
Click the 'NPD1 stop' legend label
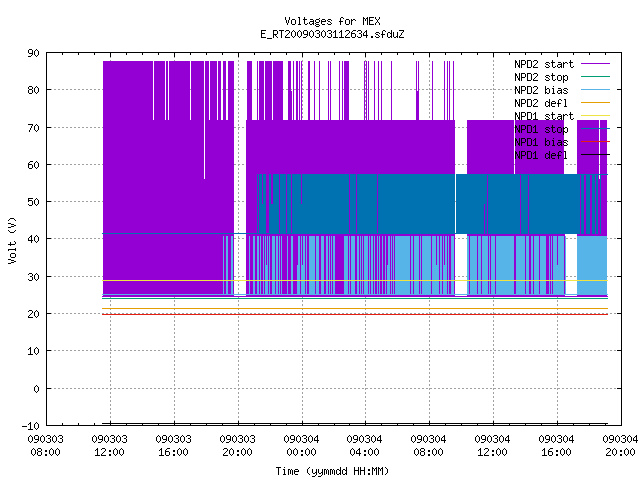541,129
